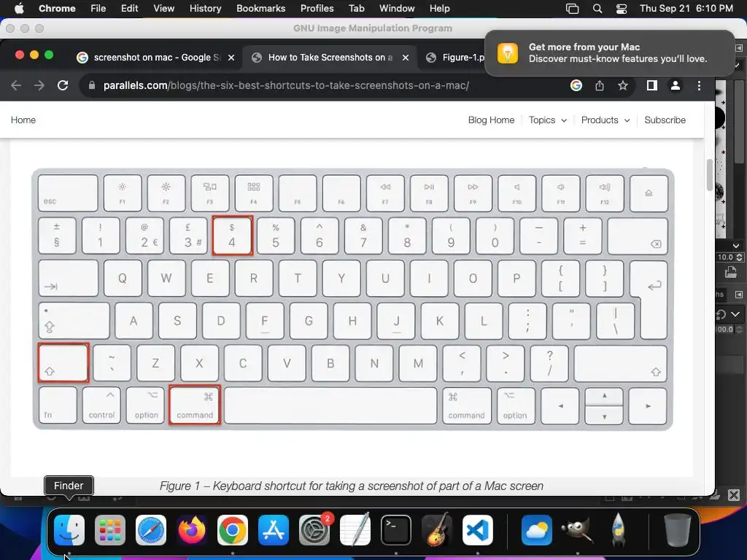
Task: Click GIMP's delete icon at bottom right
Action: (734, 495)
